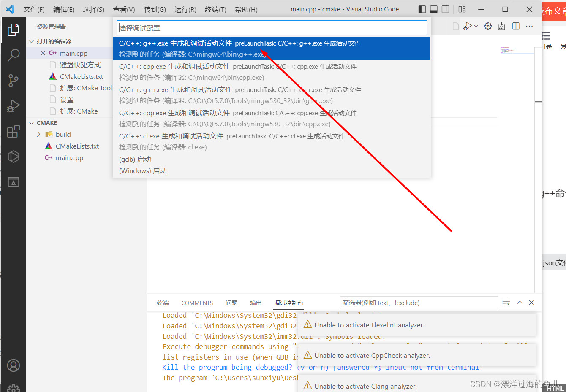The image size is (566, 392).
Task: Open the run button dropdown arrow
Action: pos(476,26)
